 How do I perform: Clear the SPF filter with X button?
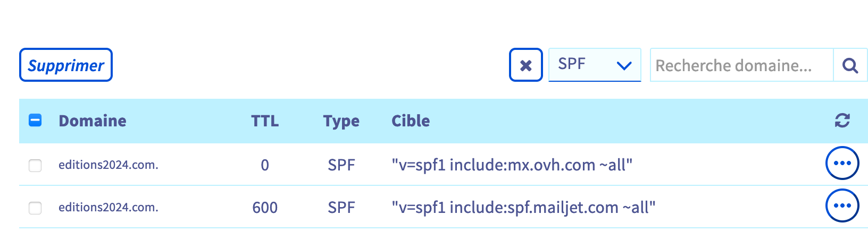point(525,65)
